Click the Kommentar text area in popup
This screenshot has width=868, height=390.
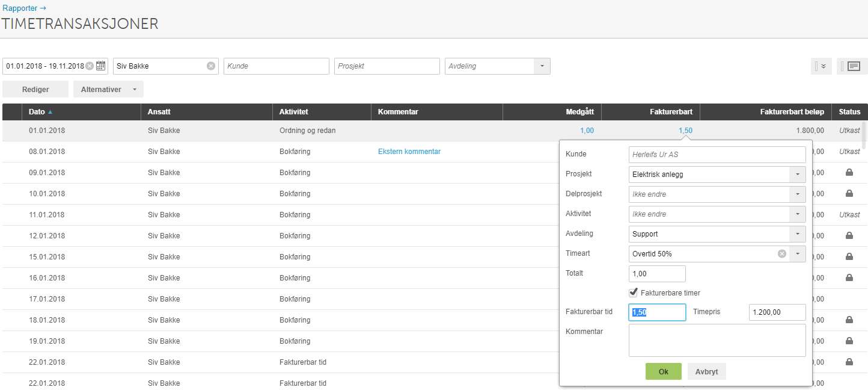pyautogui.click(x=717, y=341)
